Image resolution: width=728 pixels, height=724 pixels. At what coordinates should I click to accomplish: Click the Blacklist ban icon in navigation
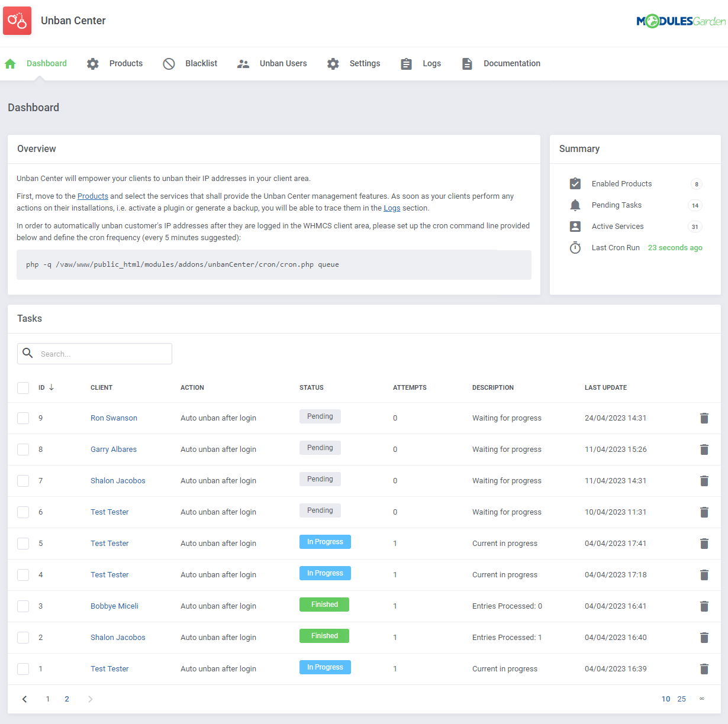169,64
